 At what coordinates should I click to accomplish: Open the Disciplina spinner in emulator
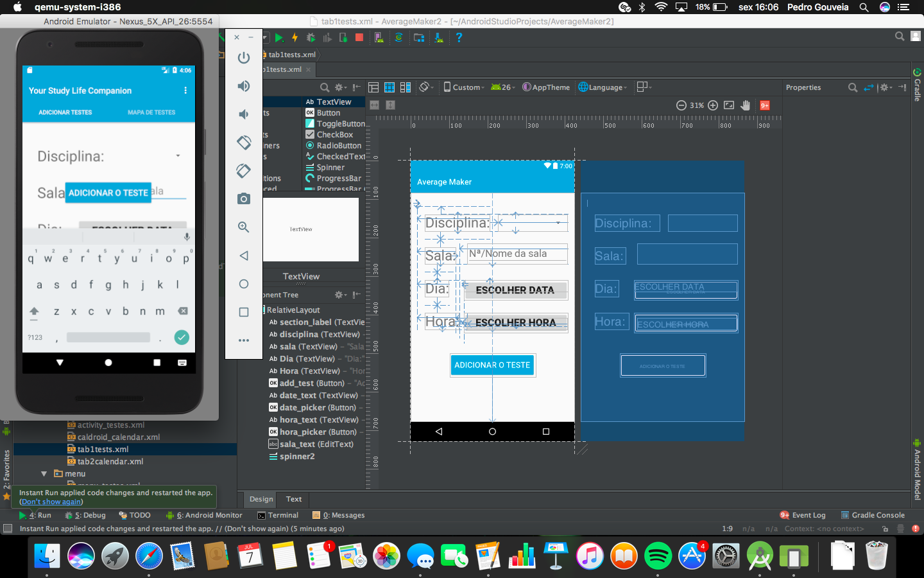[178, 156]
